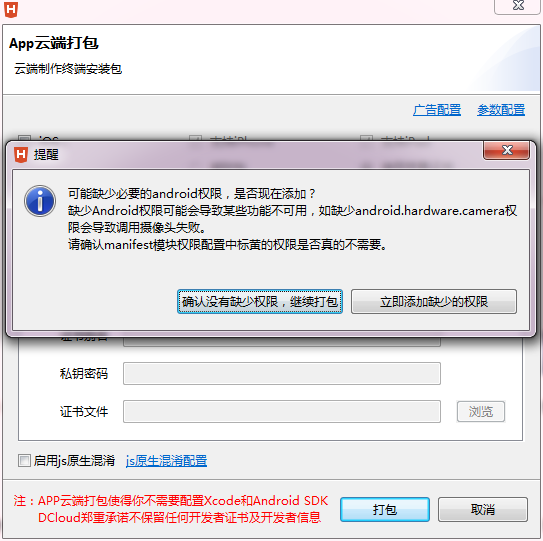Image resolution: width=543 pixels, height=541 pixels.
Task: Enable the 启用js原生混淆 checkbox
Action: [24, 461]
